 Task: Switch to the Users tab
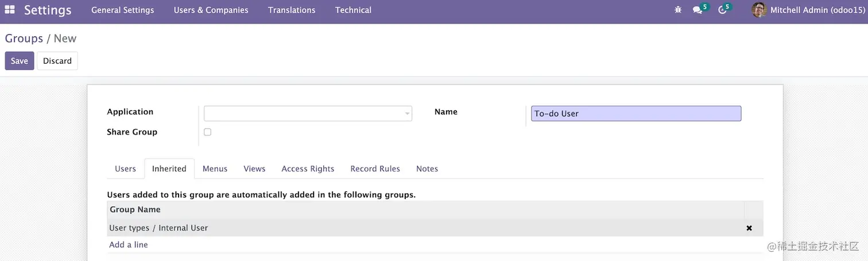point(125,168)
